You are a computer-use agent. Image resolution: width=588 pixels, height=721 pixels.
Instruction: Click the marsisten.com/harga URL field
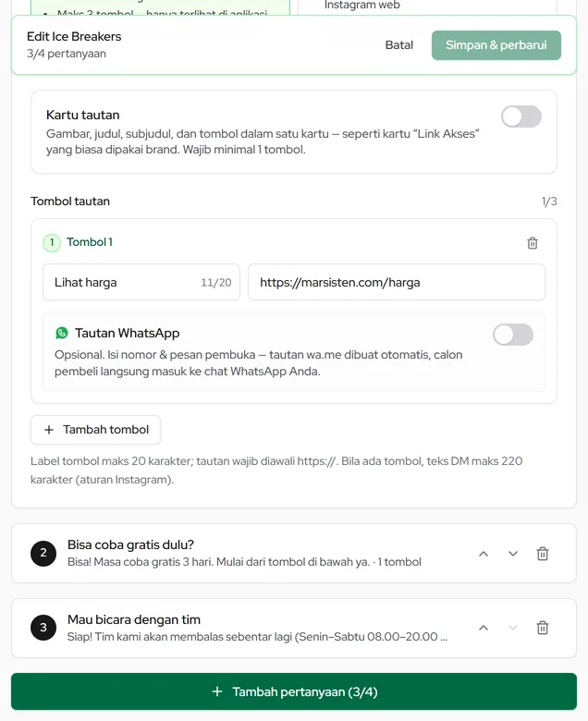(397, 282)
